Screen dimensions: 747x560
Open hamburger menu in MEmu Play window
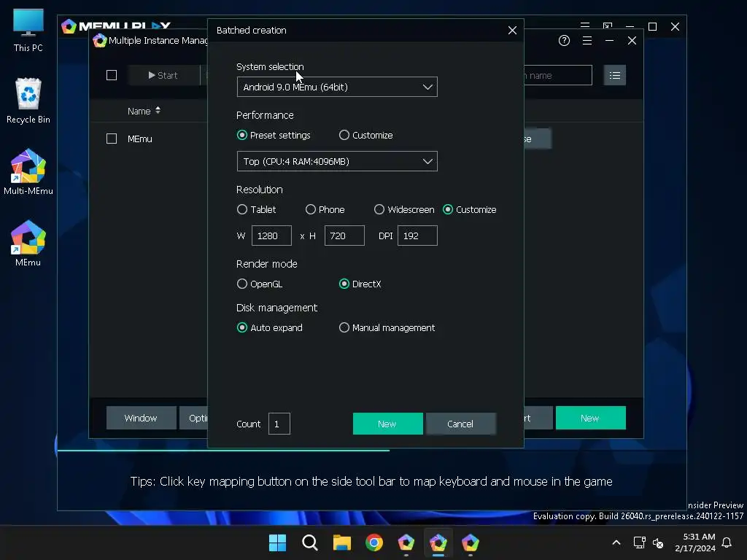click(x=585, y=26)
